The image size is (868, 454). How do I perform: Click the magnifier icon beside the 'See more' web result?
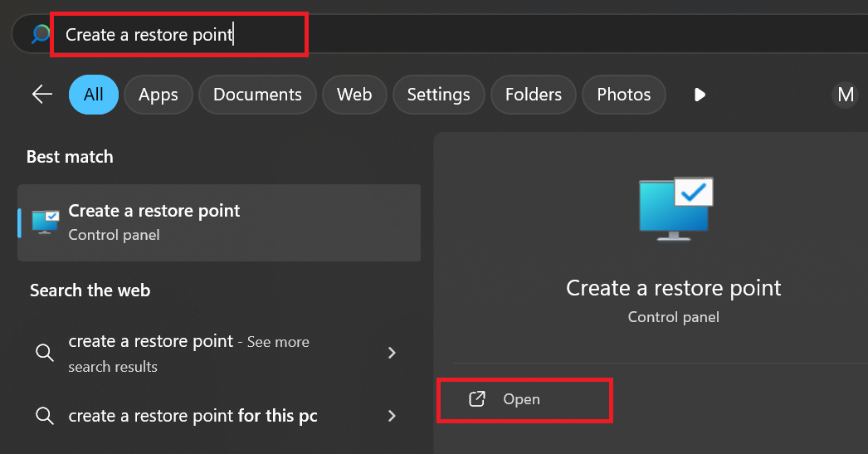pyautogui.click(x=45, y=353)
